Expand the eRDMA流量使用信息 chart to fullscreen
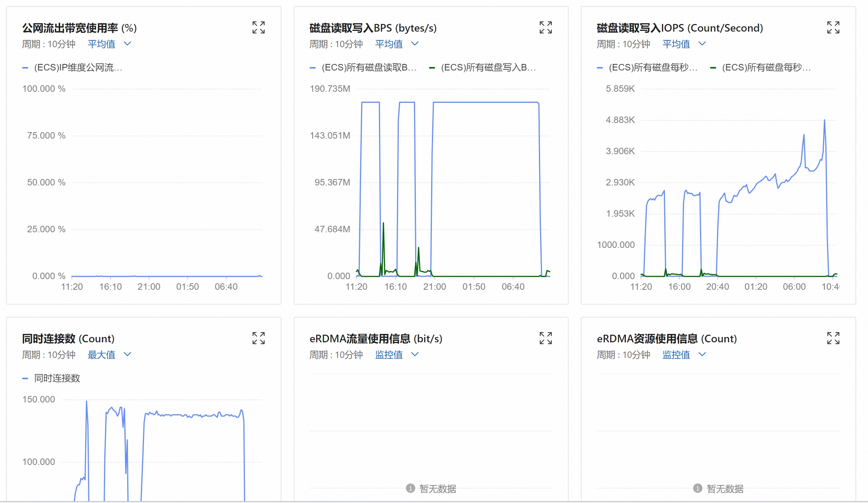 [x=546, y=338]
